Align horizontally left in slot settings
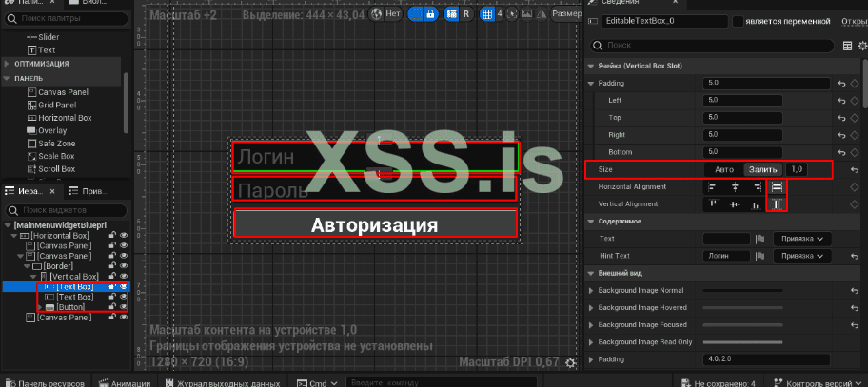This screenshot has height=387, width=868. tap(713, 187)
